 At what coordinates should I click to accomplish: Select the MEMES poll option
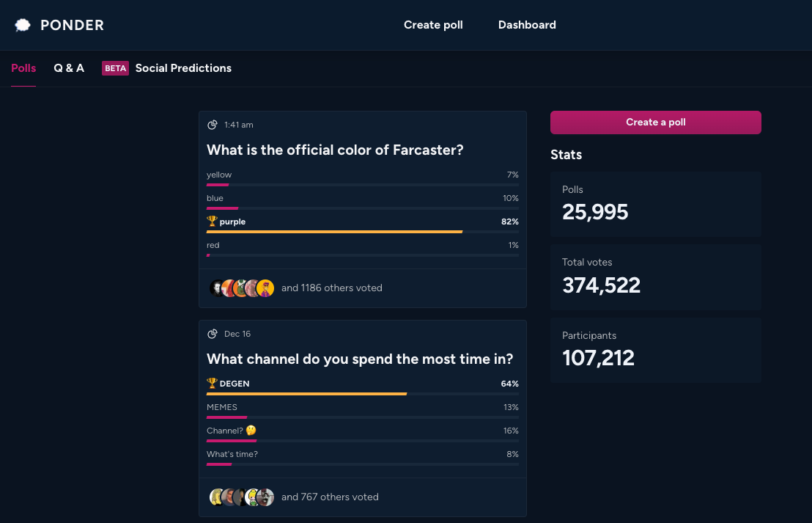tap(363, 411)
